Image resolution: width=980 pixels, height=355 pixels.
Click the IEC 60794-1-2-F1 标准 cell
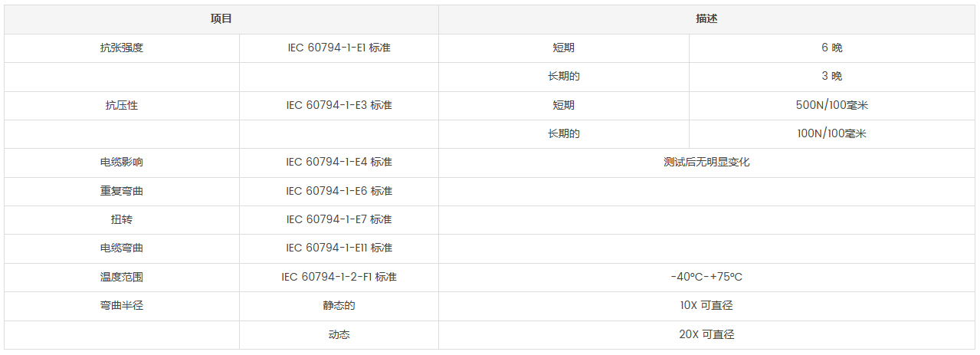coord(339,277)
